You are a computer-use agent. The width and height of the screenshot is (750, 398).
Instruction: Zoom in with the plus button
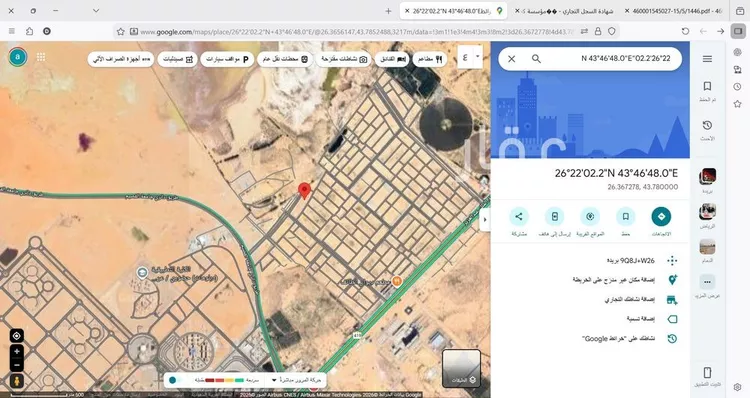click(x=17, y=352)
